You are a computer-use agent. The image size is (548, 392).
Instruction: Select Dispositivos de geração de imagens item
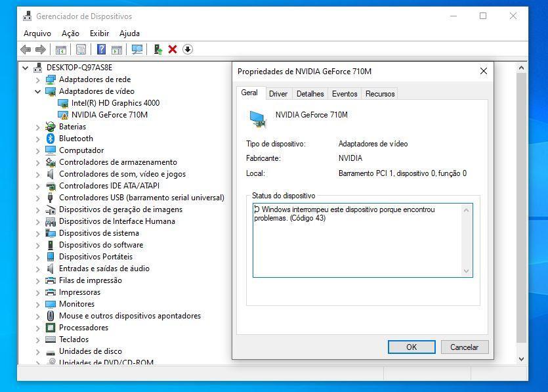pos(121,209)
